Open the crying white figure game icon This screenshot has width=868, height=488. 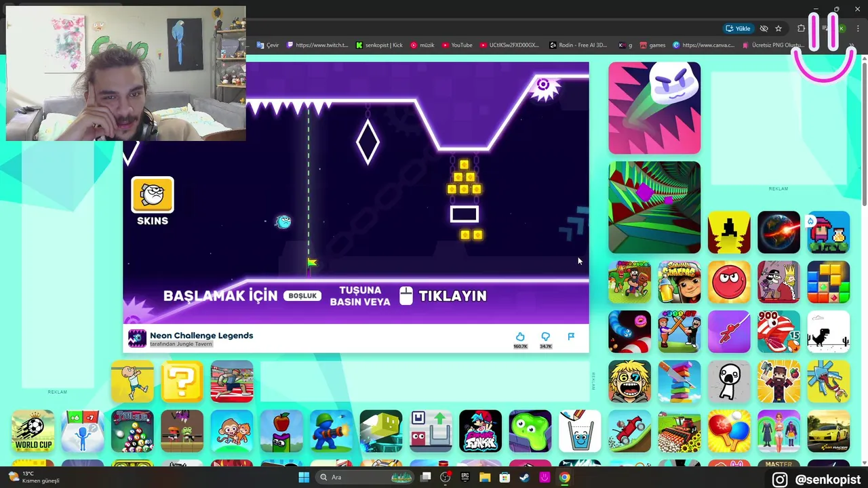point(729,381)
